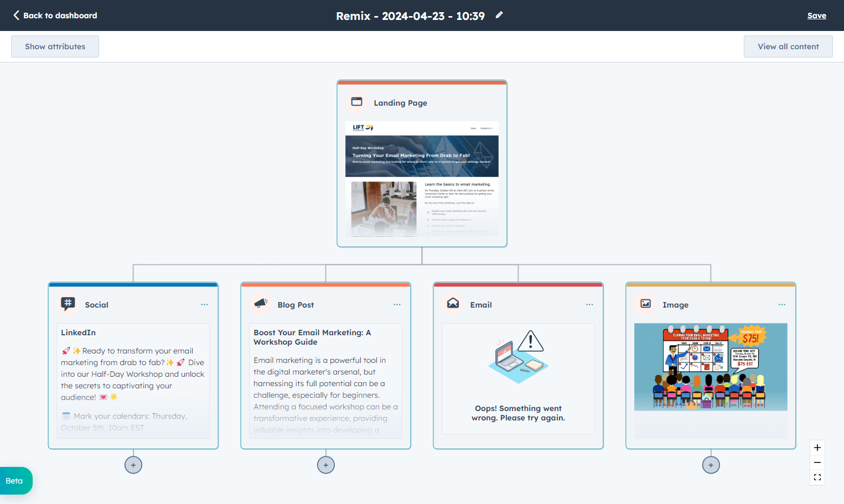
Task: Click the Blog Post body paragraph
Action: click(x=326, y=394)
